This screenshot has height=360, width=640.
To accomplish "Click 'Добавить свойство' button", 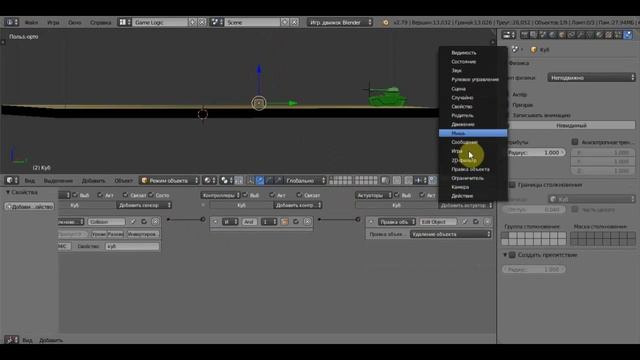I will pos(29,207).
